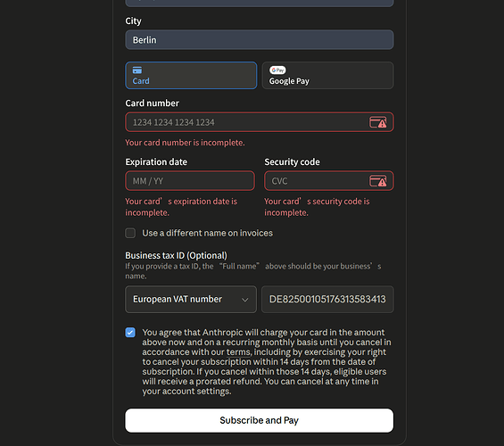Image resolution: width=504 pixels, height=446 pixels.
Task: Enable Use a different name on invoices
Action: pyautogui.click(x=130, y=233)
